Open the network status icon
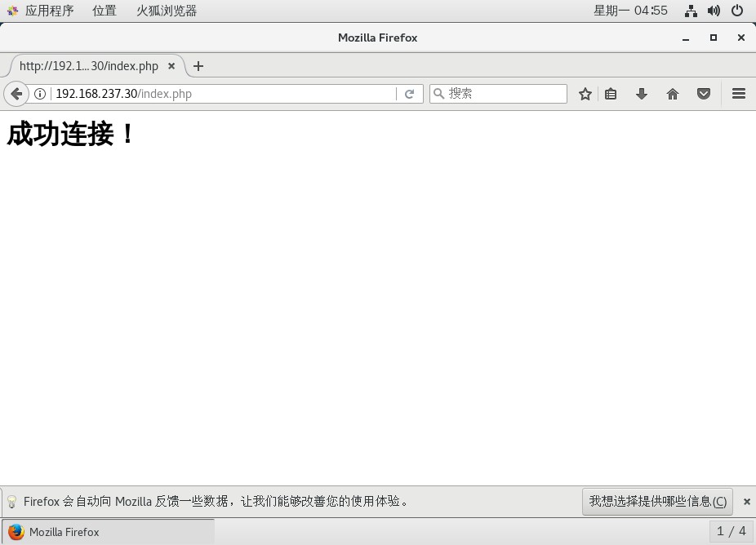756x545 pixels. click(x=691, y=11)
